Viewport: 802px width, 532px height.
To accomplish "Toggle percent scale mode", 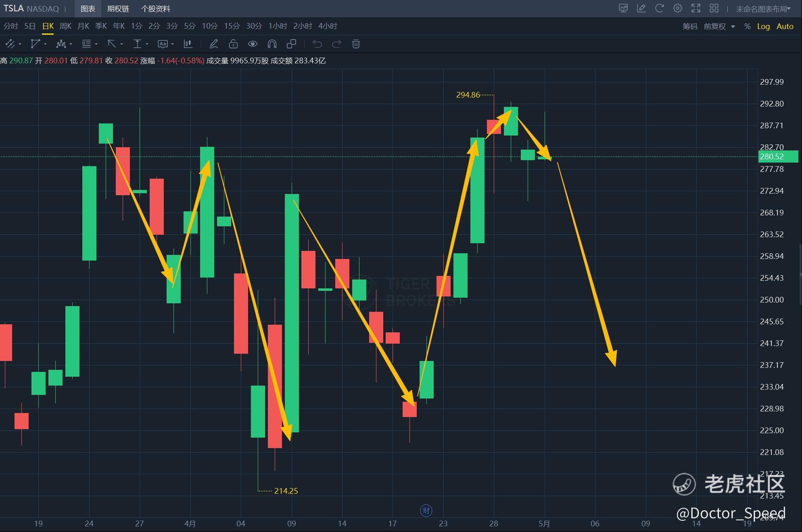I will coord(748,26).
